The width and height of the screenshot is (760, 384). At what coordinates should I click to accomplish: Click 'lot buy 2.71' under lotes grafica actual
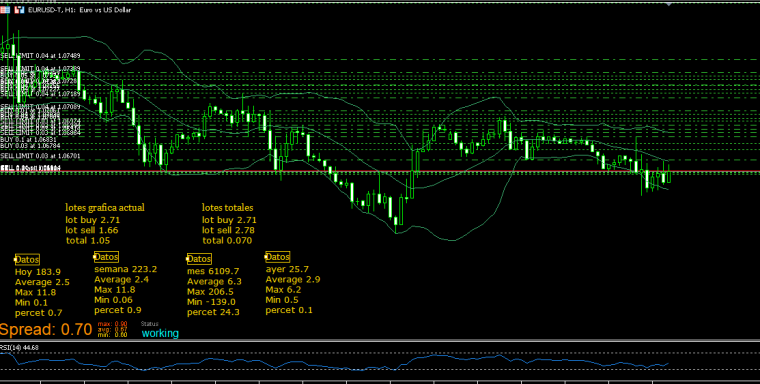93,220
